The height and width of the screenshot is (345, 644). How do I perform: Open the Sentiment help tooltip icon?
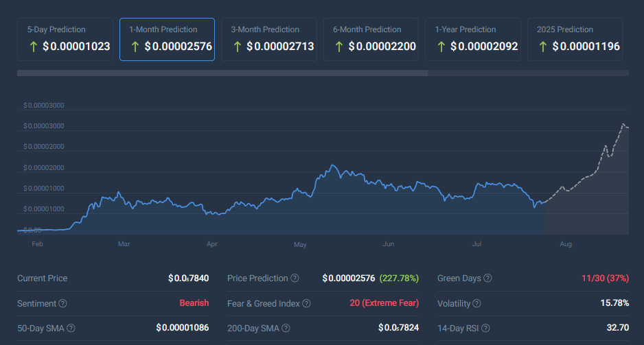click(62, 303)
